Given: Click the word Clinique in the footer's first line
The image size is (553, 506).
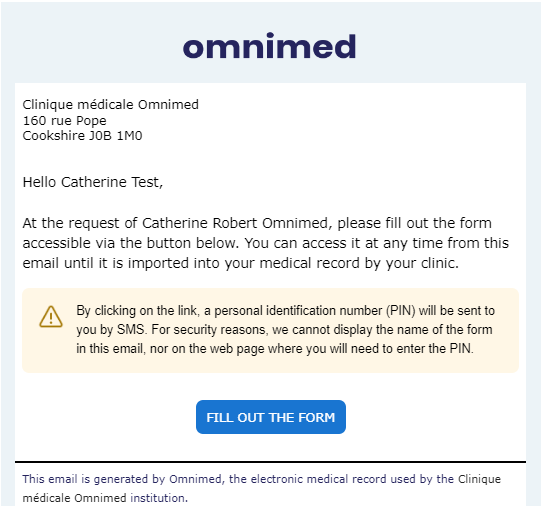Looking at the screenshot, I should [480, 479].
